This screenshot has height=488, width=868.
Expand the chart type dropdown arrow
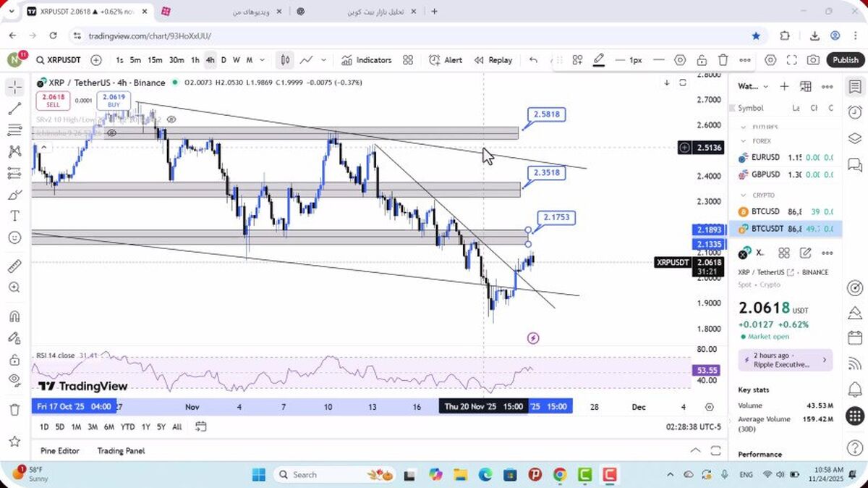tap(323, 60)
